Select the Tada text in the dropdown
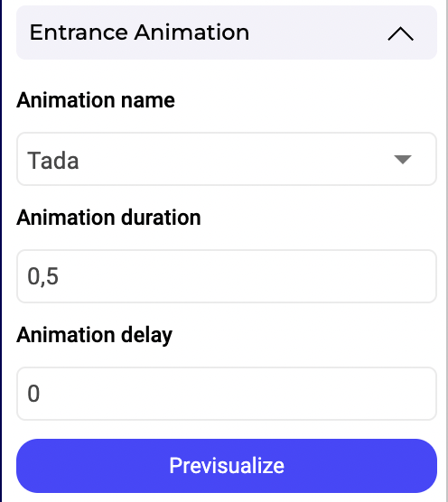448x502 pixels. pyautogui.click(x=53, y=161)
